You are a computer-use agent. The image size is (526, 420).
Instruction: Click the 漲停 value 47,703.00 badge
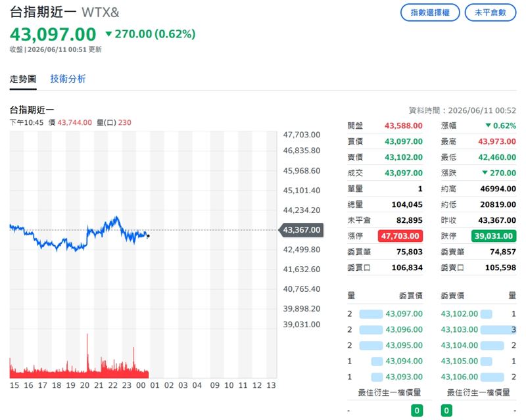point(400,236)
